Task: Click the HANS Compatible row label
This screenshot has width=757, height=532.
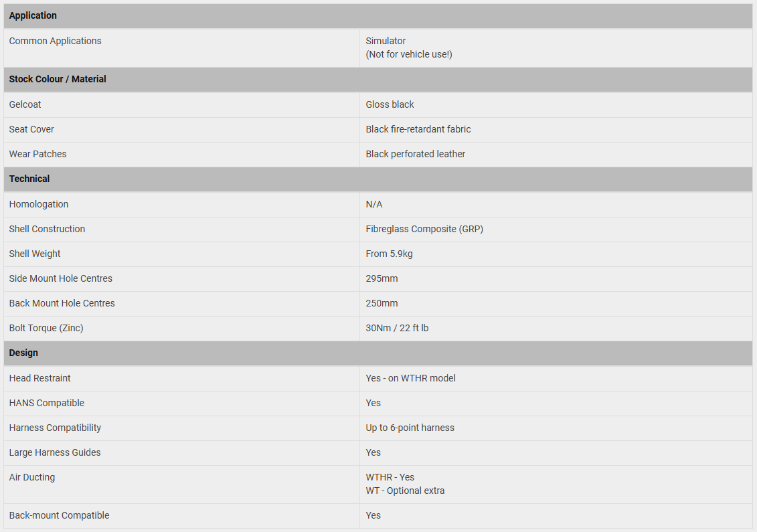Action: pos(47,403)
